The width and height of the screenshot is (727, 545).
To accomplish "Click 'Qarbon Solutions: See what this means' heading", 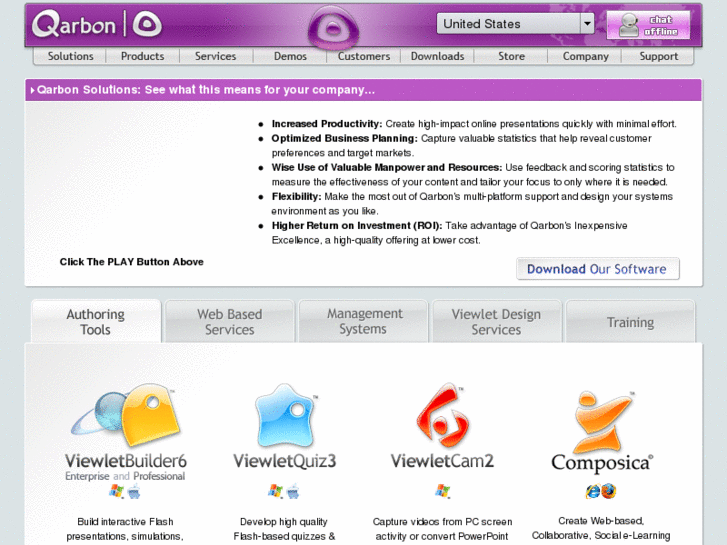I will pos(206,90).
